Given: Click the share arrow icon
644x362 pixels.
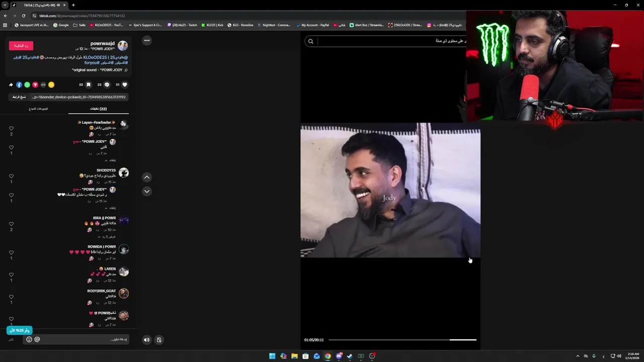Looking at the screenshot, I should point(11,84).
